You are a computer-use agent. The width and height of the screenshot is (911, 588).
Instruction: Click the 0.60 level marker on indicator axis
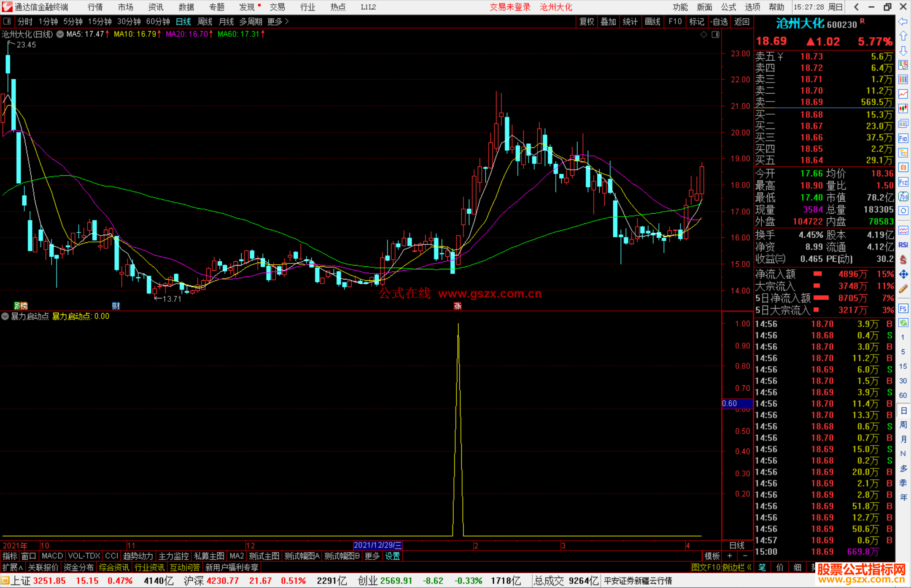(737, 403)
